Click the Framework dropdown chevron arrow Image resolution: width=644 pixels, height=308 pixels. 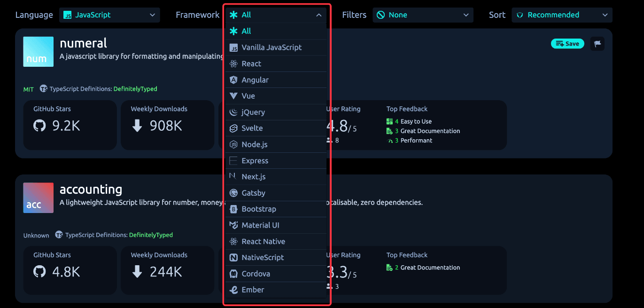click(319, 15)
